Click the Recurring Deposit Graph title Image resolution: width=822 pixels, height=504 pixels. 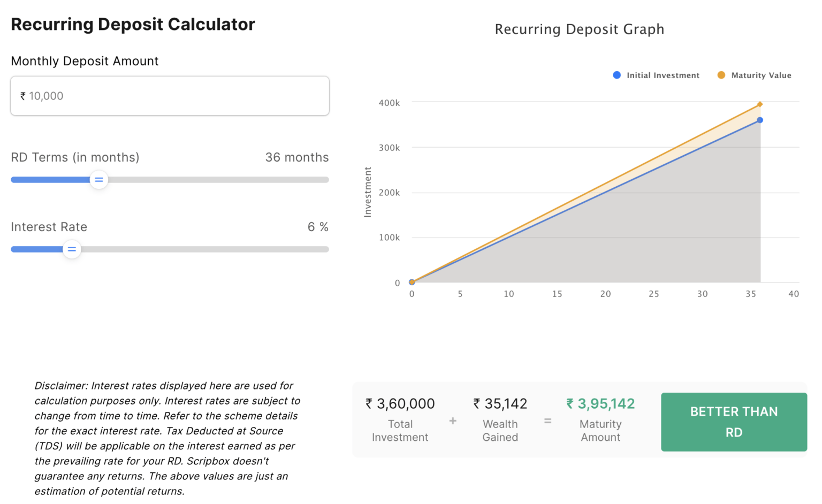click(x=579, y=29)
